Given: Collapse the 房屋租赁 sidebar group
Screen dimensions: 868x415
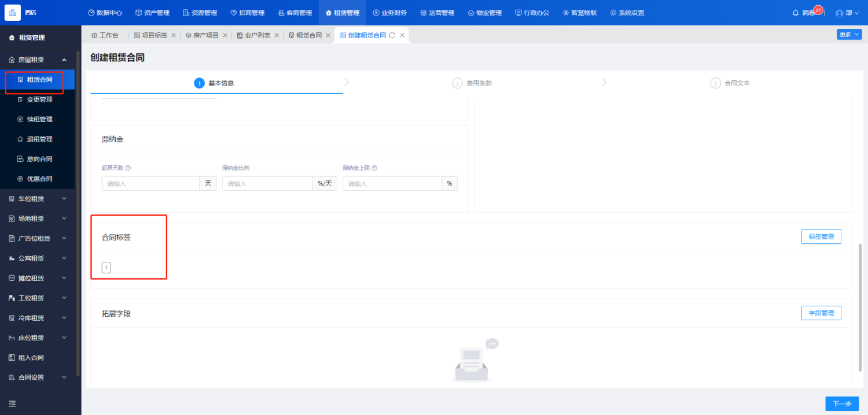Looking at the screenshot, I should (38, 60).
